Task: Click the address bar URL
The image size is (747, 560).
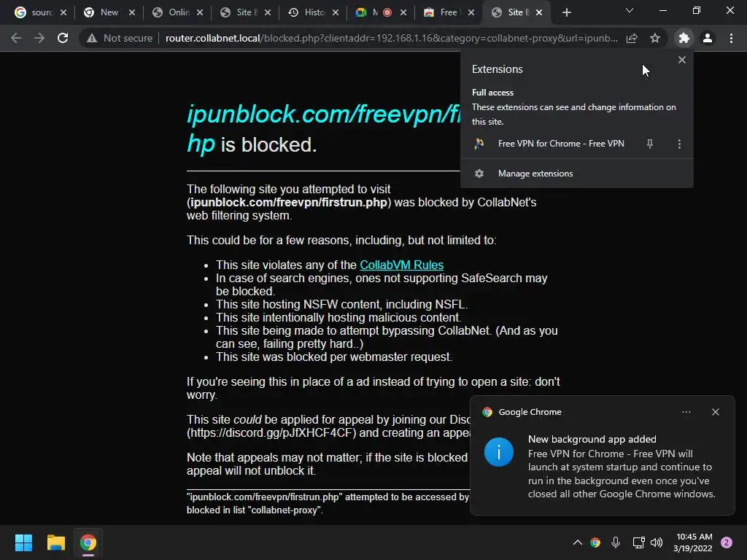Action: [x=392, y=38]
